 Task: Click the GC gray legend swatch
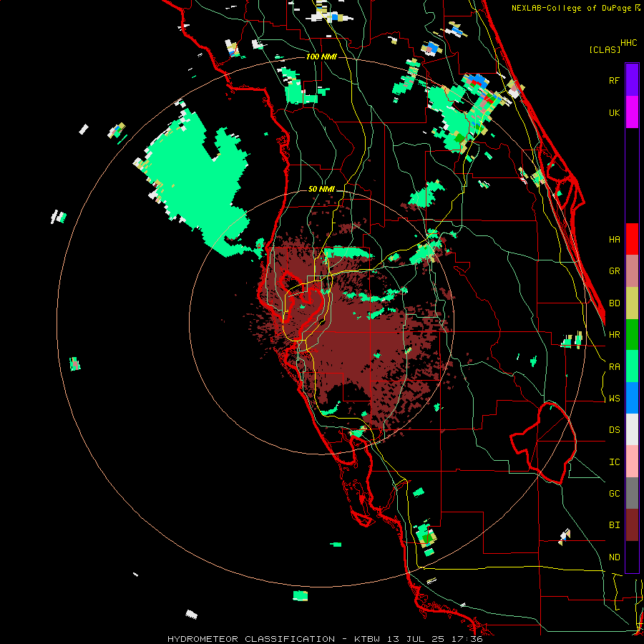(632, 493)
